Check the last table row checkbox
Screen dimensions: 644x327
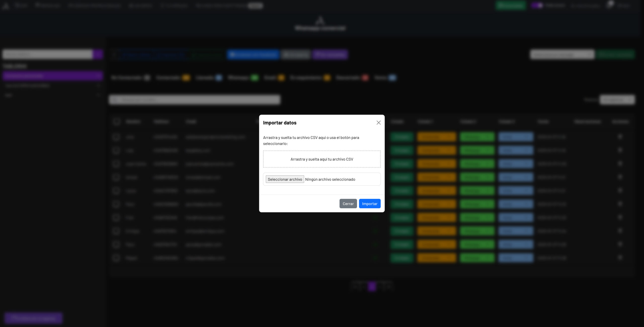[x=116, y=258]
